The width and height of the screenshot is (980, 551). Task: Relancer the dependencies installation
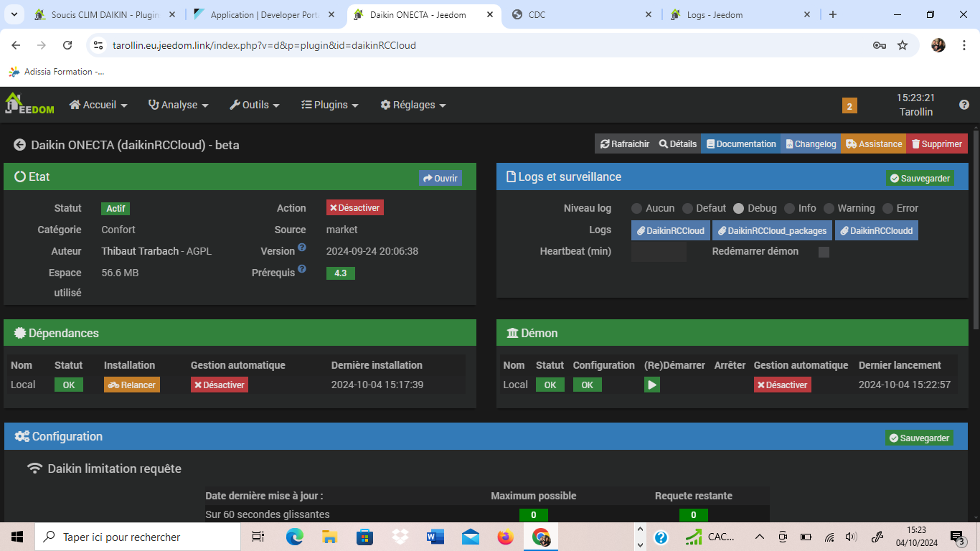pos(132,385)
